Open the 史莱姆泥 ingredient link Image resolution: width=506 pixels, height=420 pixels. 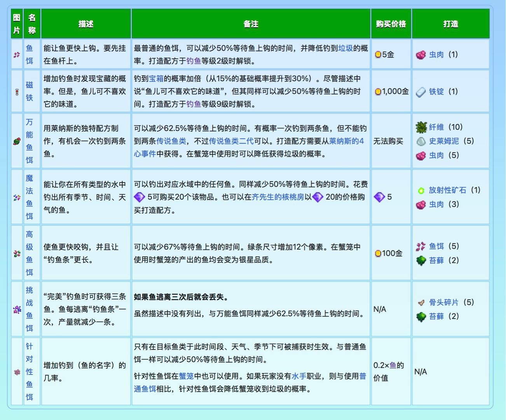point(444,141)
